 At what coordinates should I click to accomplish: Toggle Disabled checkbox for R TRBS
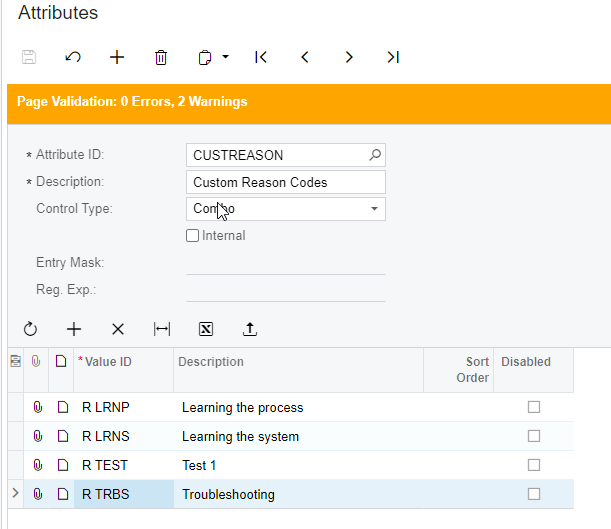point(534,494)
